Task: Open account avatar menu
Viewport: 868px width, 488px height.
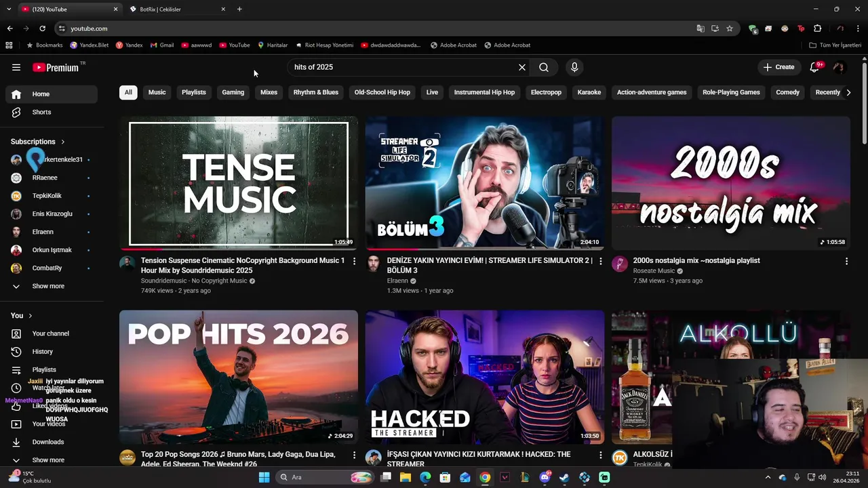Action: (x=839, y=67)
